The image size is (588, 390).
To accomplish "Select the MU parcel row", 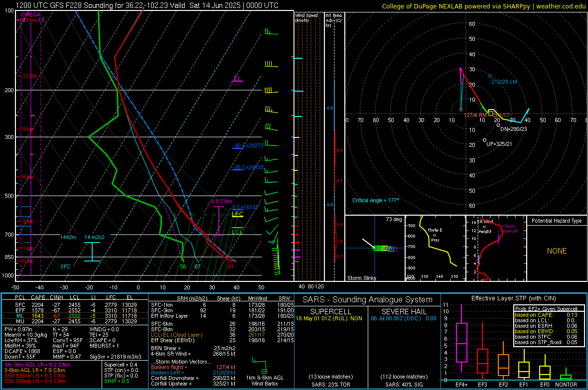I will pos(75,321).
